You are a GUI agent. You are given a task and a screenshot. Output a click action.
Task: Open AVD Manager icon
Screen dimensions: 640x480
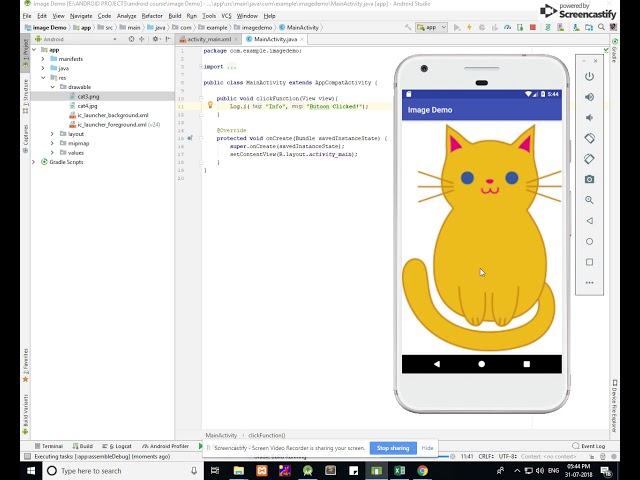(x=561, y=27)
